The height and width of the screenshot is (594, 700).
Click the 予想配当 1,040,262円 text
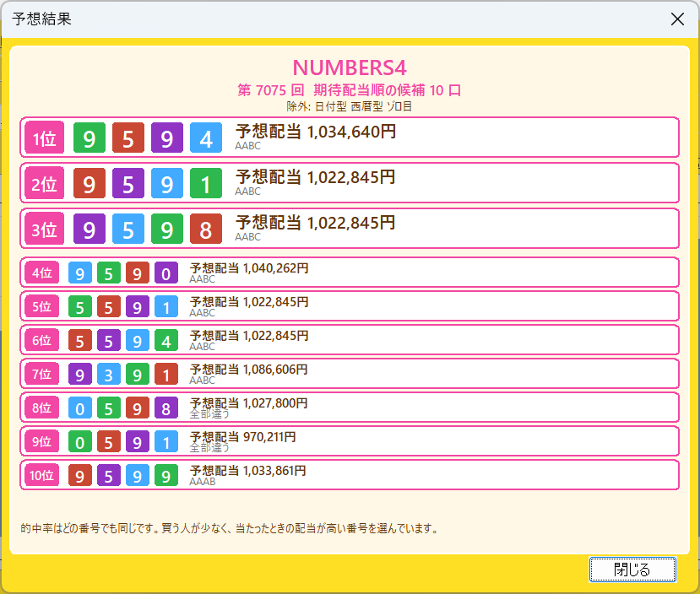coord(249,268)
